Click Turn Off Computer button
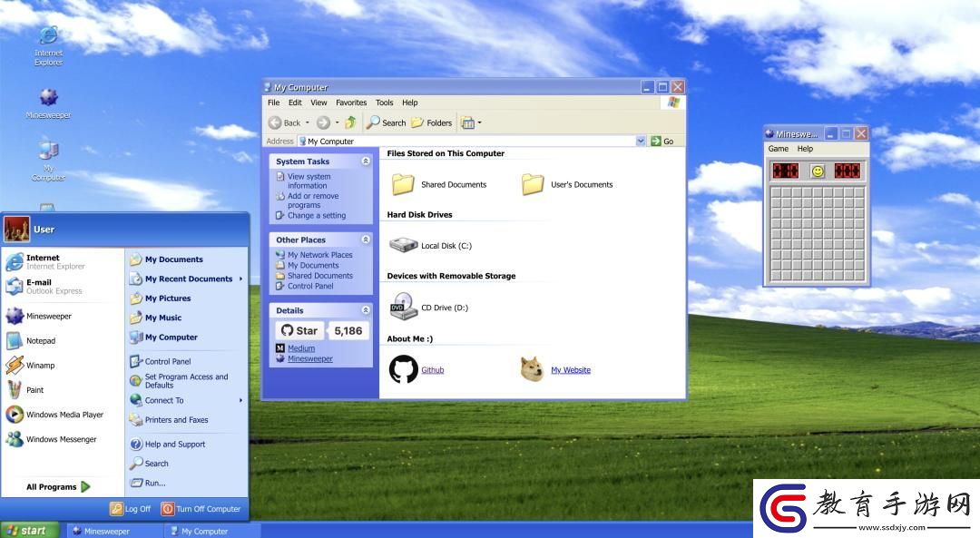Screen dimensions: 980x538 201,509
